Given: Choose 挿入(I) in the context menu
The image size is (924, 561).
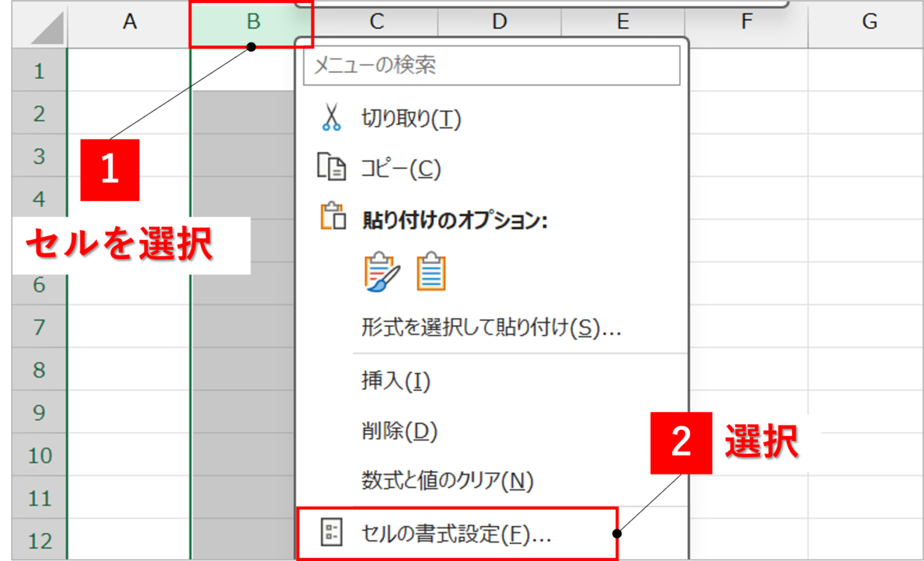Looking at the screenshot, I should 396,381.
